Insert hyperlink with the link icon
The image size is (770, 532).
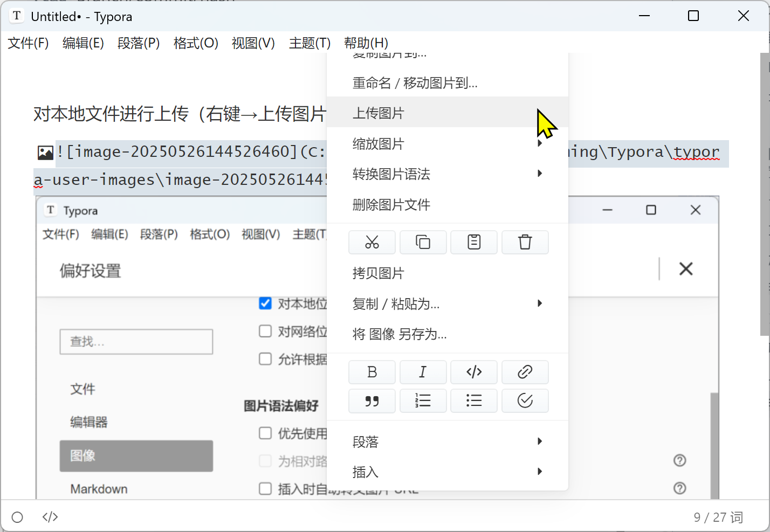(x=525, y=372)
